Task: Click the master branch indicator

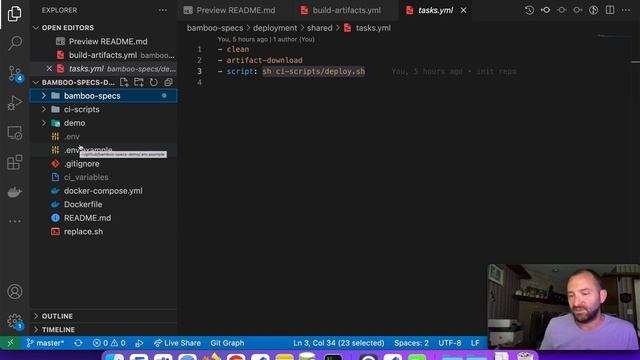Action: [x=45, y=343]
